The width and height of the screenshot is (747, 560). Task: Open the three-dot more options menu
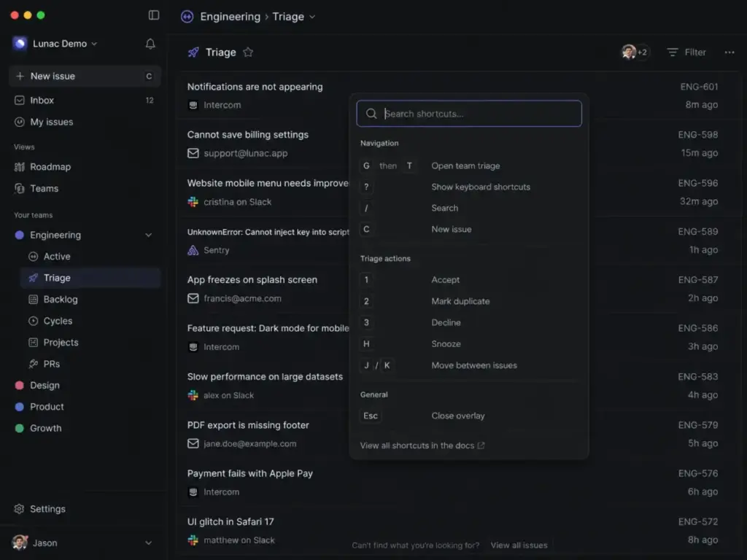point(729,52)
